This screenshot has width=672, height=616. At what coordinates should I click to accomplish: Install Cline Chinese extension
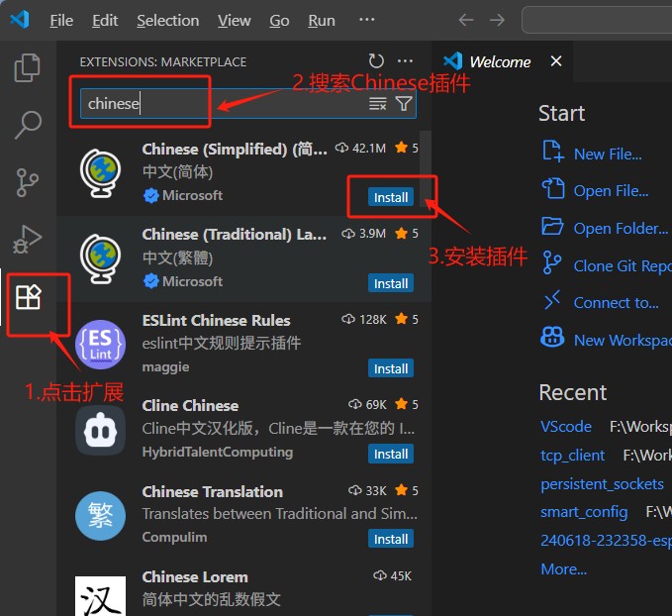390,454
